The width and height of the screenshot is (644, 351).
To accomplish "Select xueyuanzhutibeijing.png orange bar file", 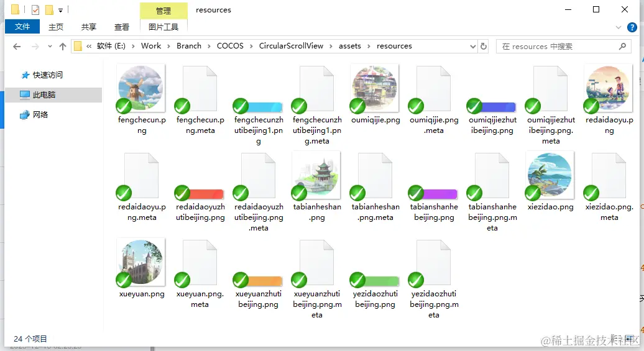I will [258, 281].
